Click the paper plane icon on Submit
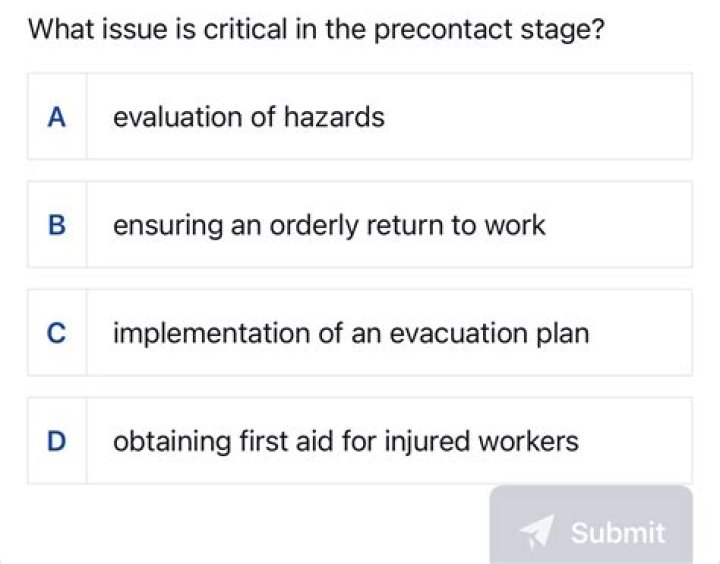720x564 pixels. 539,532
